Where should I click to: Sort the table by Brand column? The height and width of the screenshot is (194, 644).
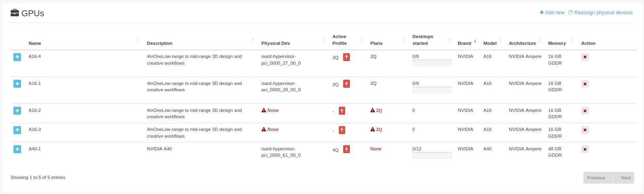pyautogui.click(x=464, y=43)
